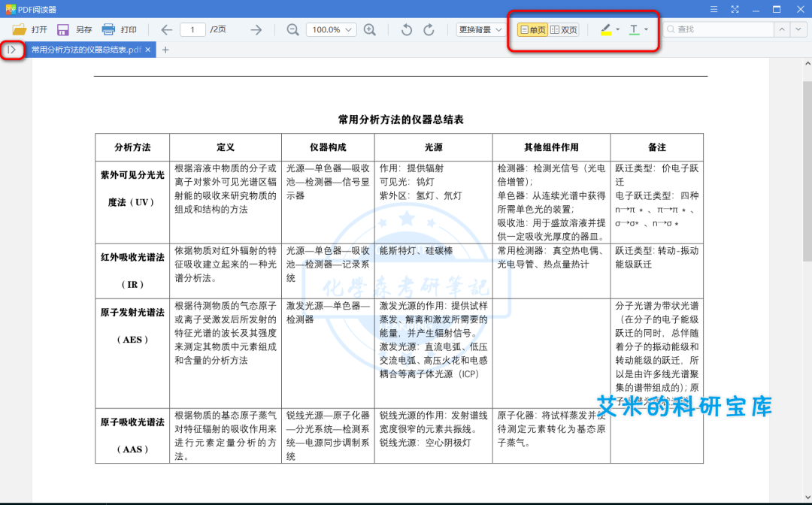Maximize the PDF阅读器 window
The image size is (812, 505).
tap(777, 9)
